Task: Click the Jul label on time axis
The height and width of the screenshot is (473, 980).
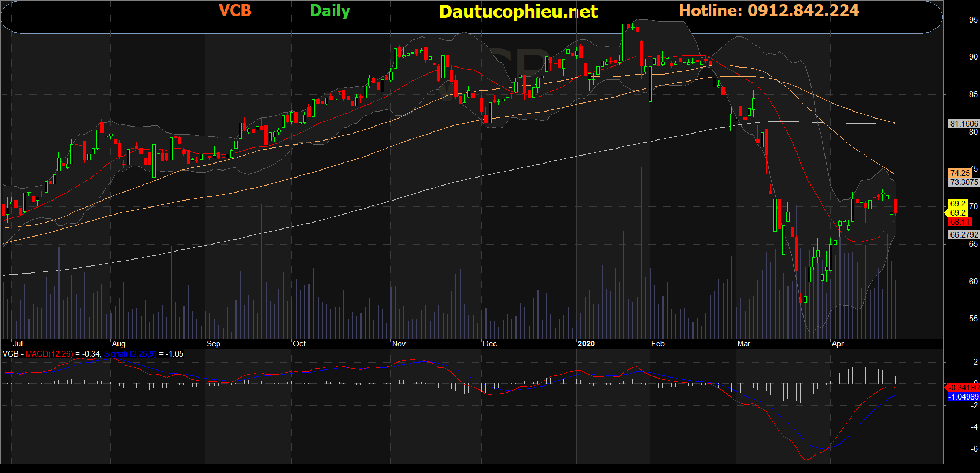Action: coord(18,344)
